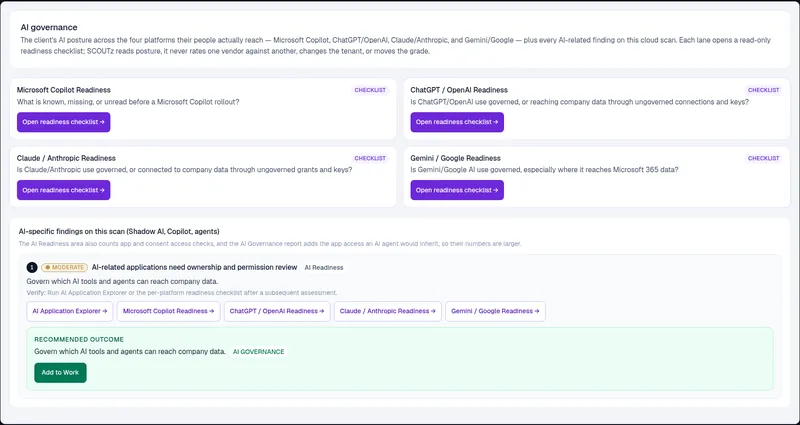Click the AI governance heading
The image size is (800, 425).
pos(49,28)
